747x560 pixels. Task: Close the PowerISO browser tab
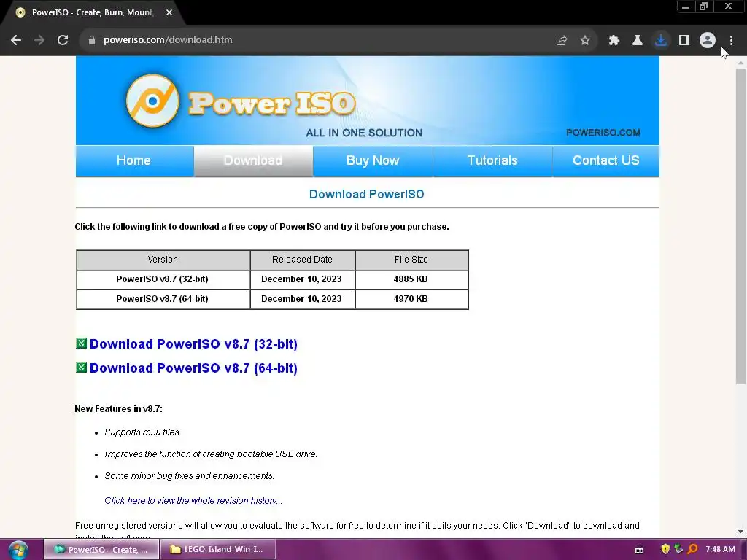169,12
